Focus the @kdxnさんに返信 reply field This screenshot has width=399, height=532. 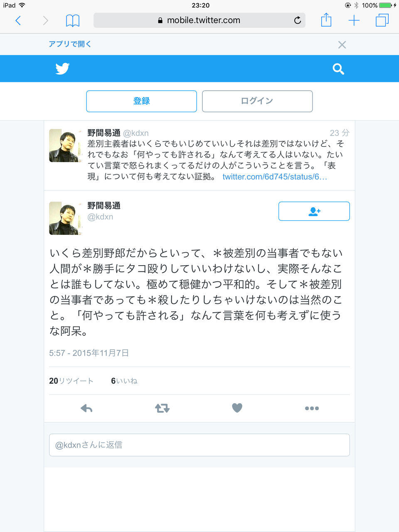199,445
